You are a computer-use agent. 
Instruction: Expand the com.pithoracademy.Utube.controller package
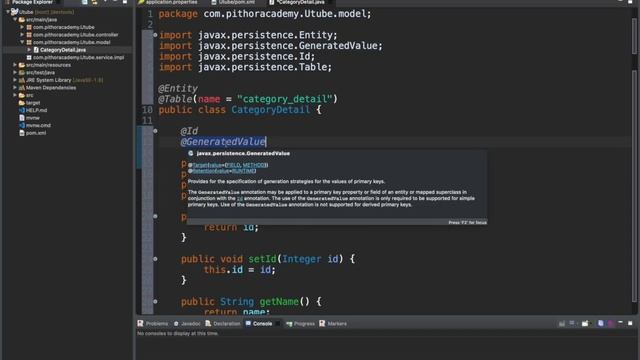[x=22, y=35]
